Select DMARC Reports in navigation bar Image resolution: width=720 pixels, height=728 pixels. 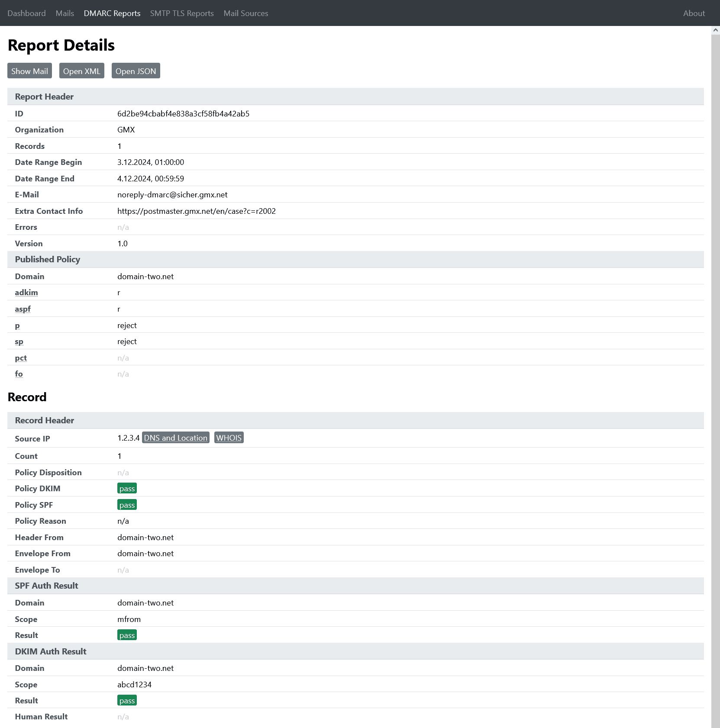coord(112,13)
